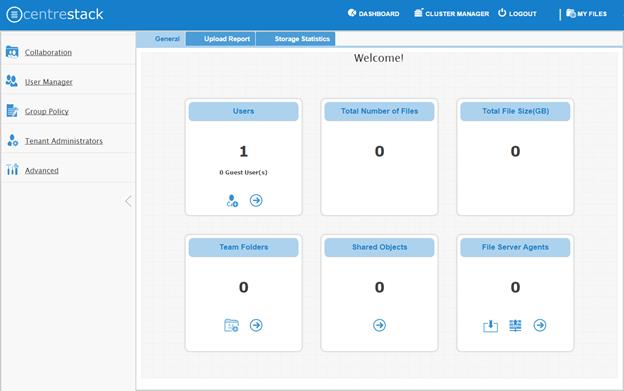Click the Users card header

244,111
